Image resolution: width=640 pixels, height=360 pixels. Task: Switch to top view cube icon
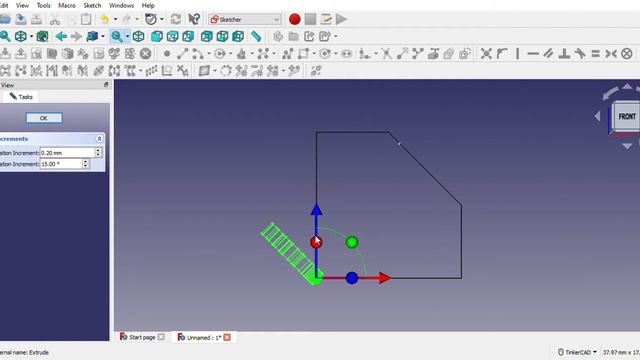tap(173, 36)
